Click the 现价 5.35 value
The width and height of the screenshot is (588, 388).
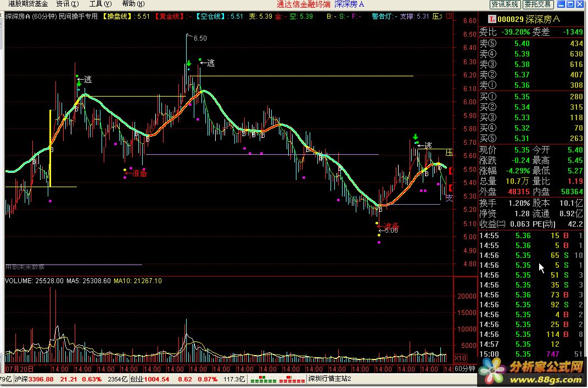tap(522, 150)
